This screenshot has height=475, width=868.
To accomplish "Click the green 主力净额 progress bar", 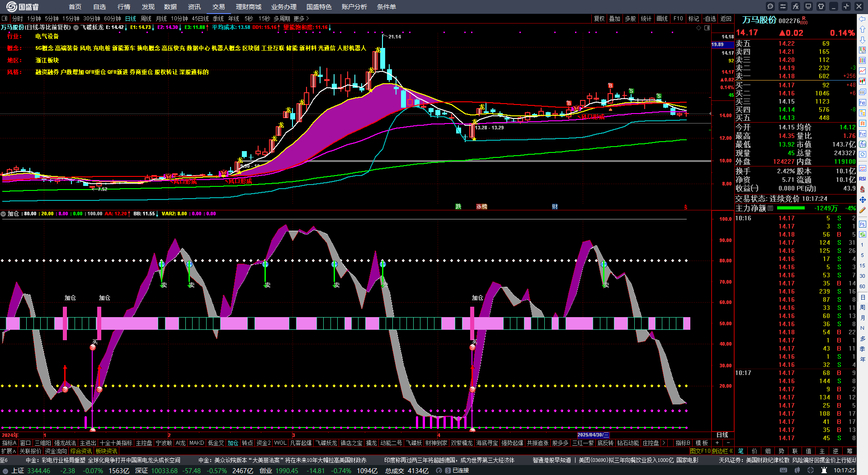I will click(x=790, y=208).
